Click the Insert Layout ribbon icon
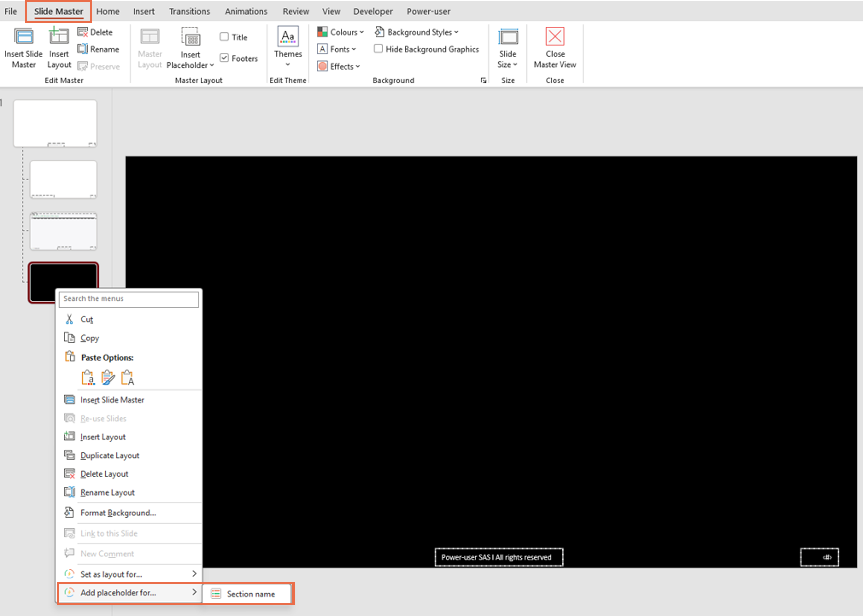The height and width of the screenshot is (616, 863). click(59, 36)
